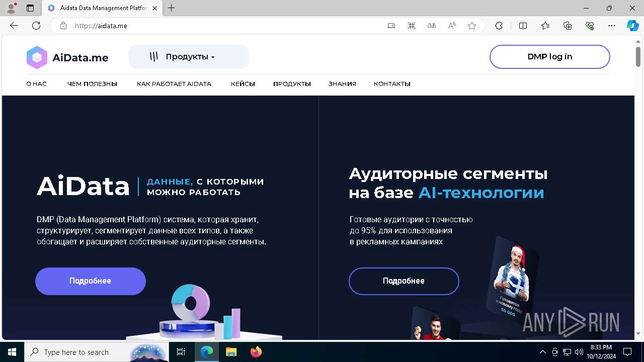Open the КАК РАБОТАЕТ AIDATA menu item

click(174, 84)
